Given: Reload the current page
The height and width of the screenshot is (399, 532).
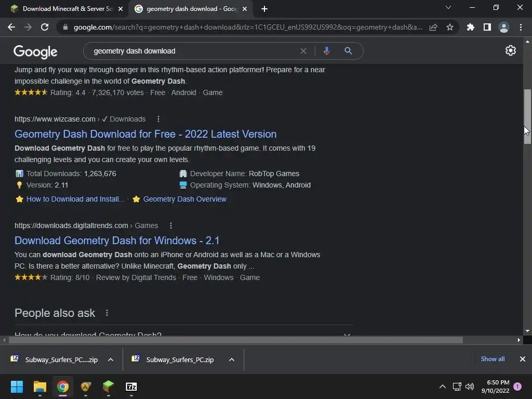Looking at the screenshot, I should pyautogui.click(x=45, y=27).
